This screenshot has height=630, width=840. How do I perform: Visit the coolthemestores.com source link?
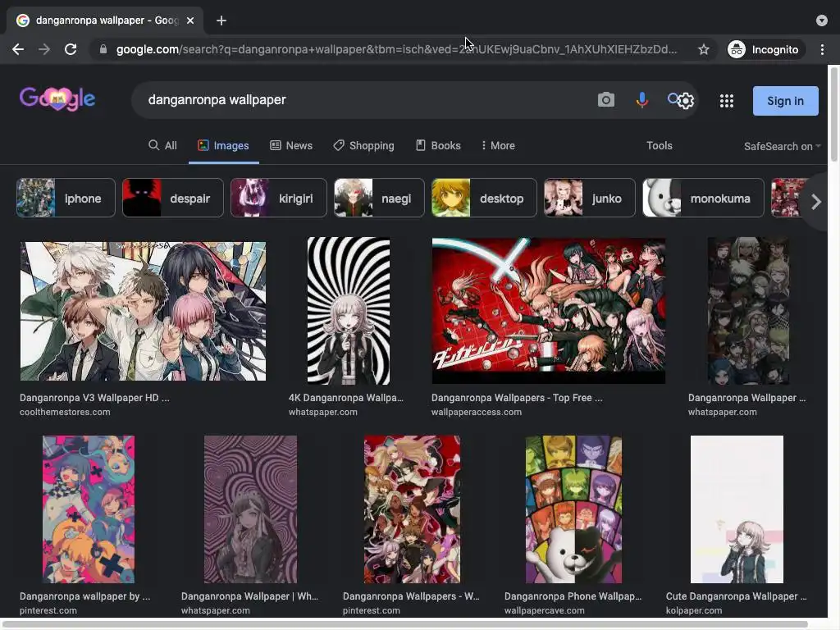65,412
